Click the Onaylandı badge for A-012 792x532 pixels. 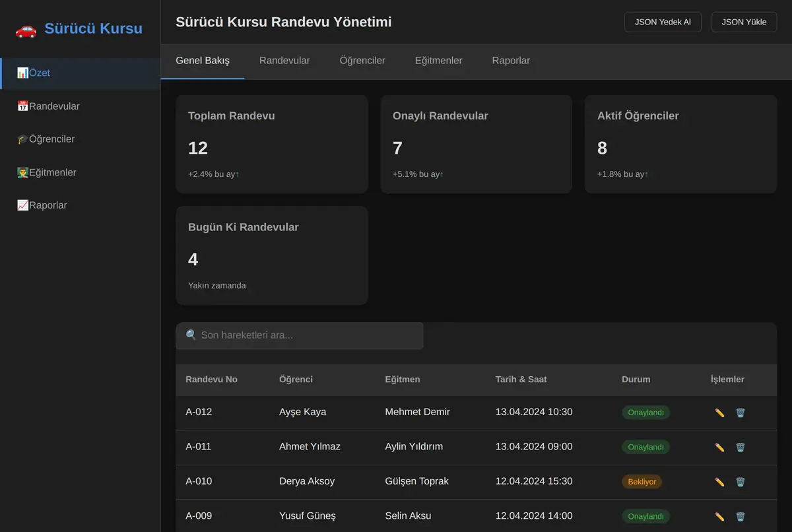645,413
